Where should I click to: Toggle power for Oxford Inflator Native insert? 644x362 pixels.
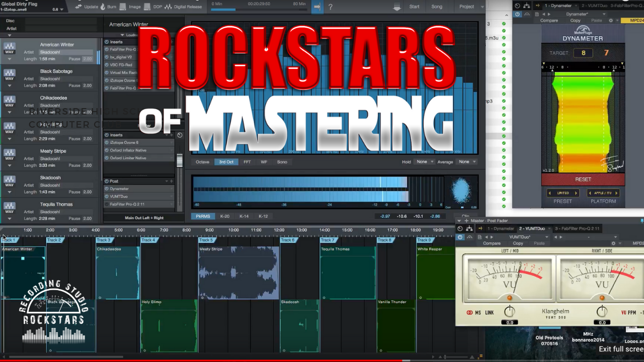coord(107,150)
